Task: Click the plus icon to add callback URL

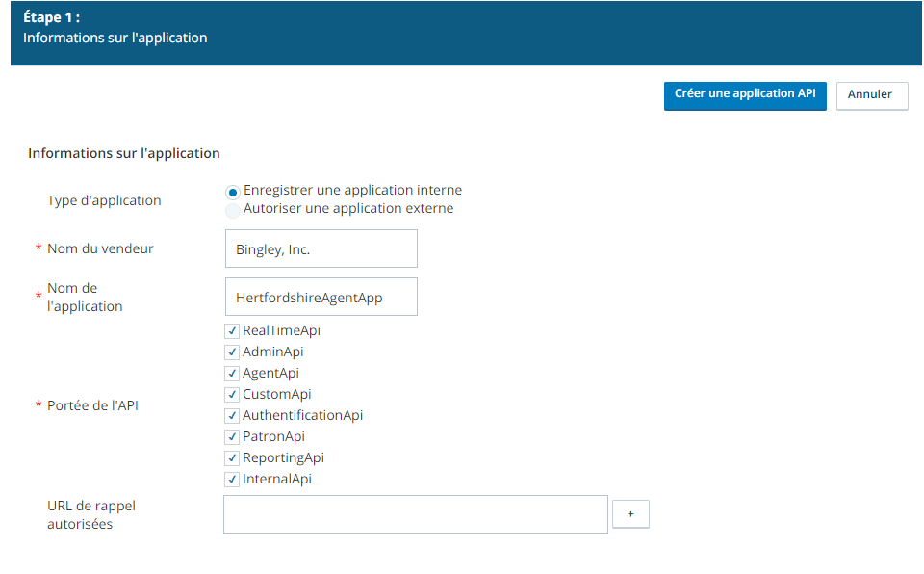Action: pos(630,514)
